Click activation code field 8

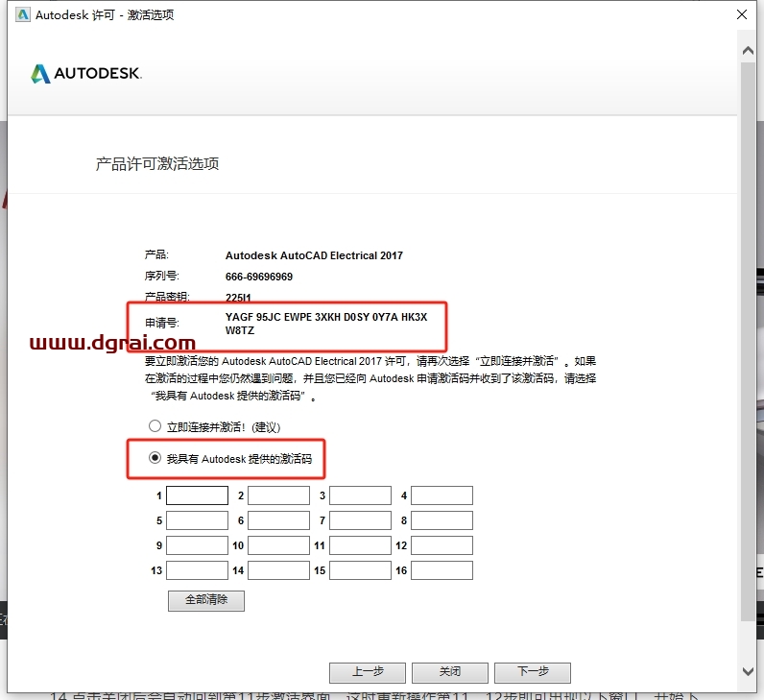pos(442,520)
